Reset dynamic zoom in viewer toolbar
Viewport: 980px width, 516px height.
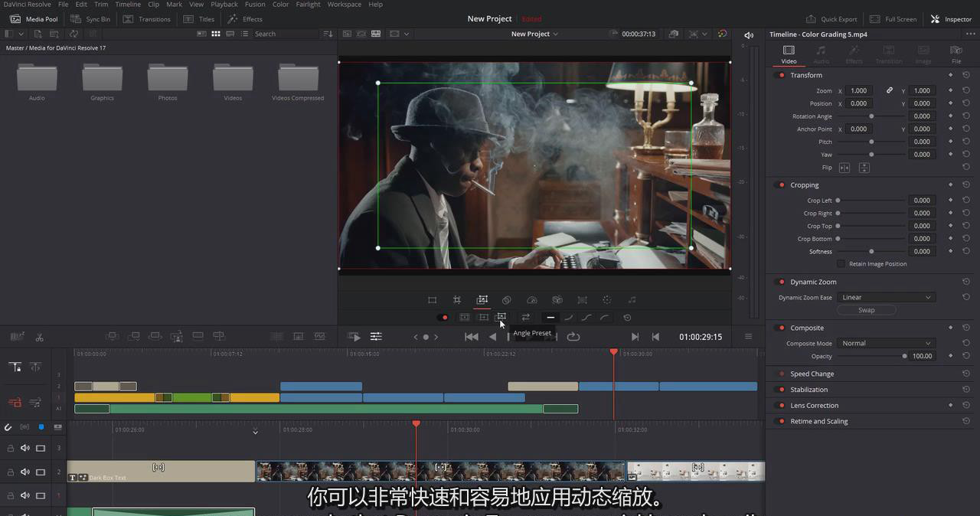627,318
